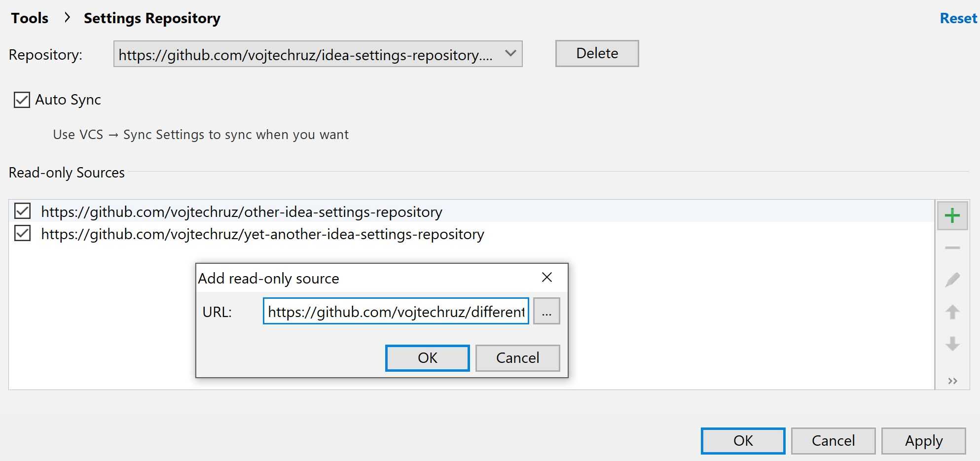Click the URL input field in dialog
The width and height of the screenshot is (980, 461).
[396, 312]
